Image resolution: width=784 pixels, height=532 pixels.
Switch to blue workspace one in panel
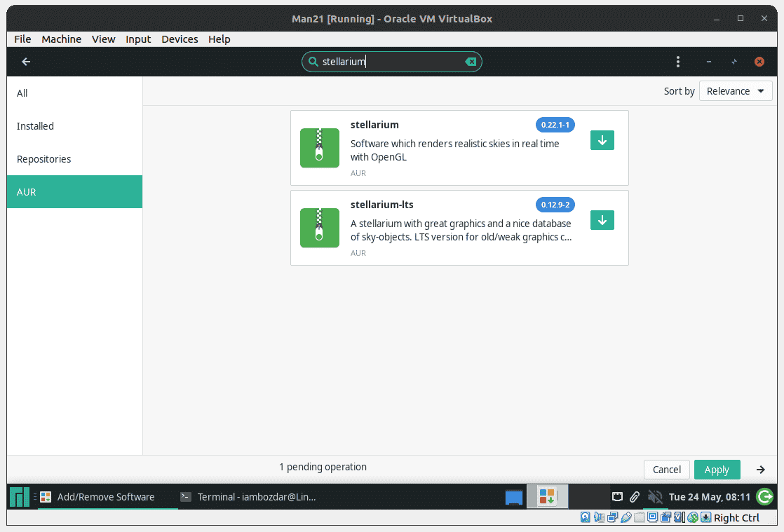tap(514, 497)
